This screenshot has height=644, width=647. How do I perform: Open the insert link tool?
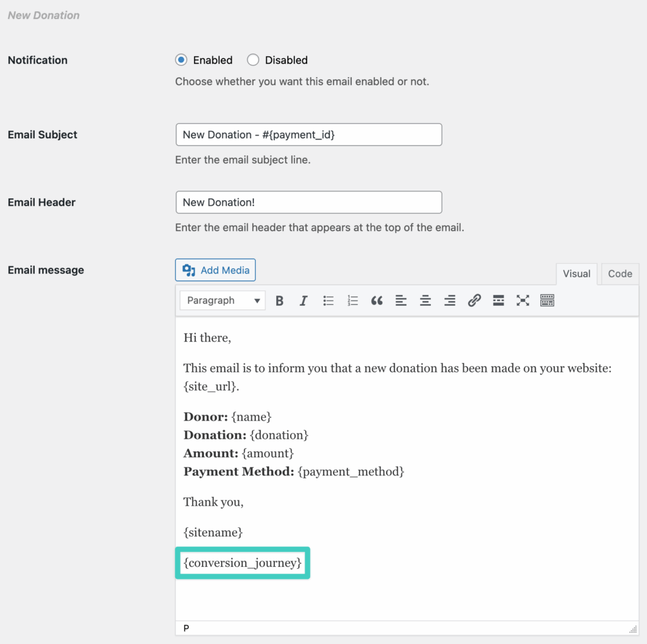pyautogui.click(x=474, y=301)
